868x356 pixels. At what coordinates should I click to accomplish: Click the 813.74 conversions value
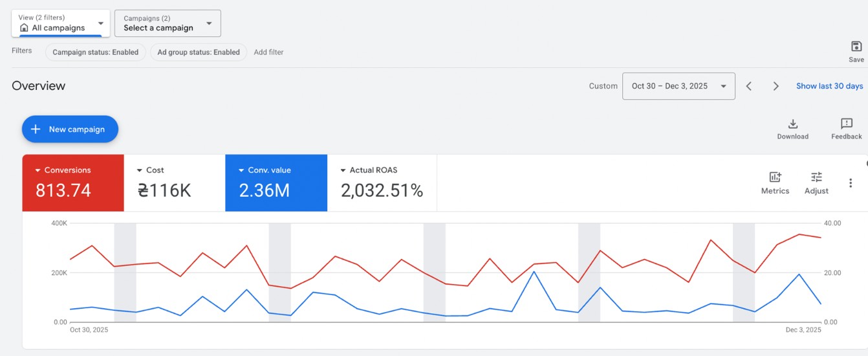pos(63,190)
